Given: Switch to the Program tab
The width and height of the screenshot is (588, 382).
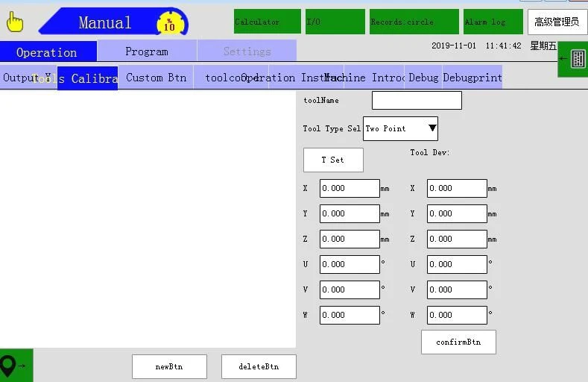Looking at the screenshot, I should 147,51.
